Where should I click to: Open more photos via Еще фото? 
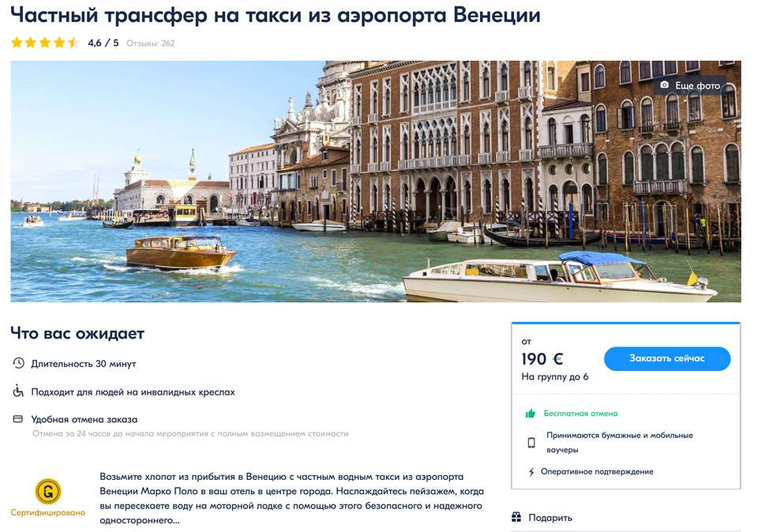pyautogui.click(x=690, y=85)
